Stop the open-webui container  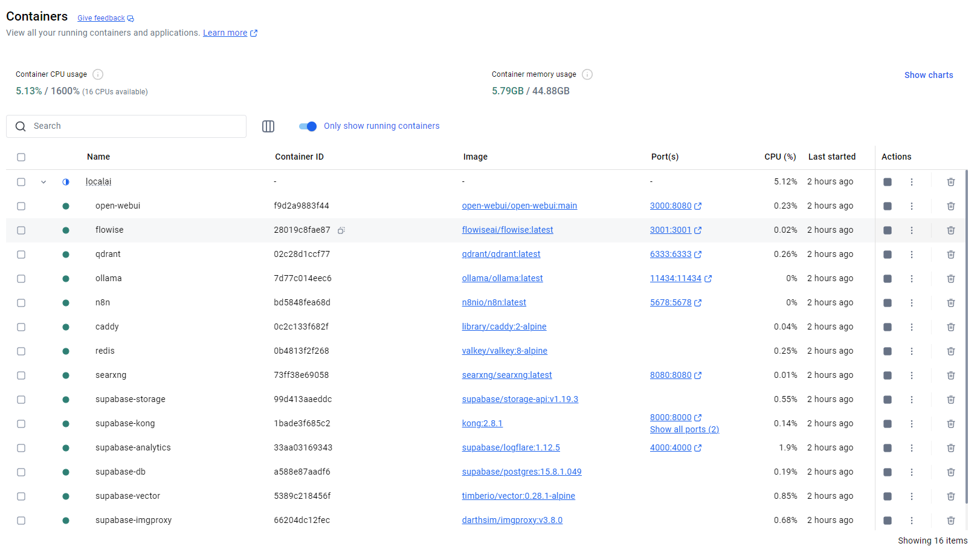[x=888, y=206]
